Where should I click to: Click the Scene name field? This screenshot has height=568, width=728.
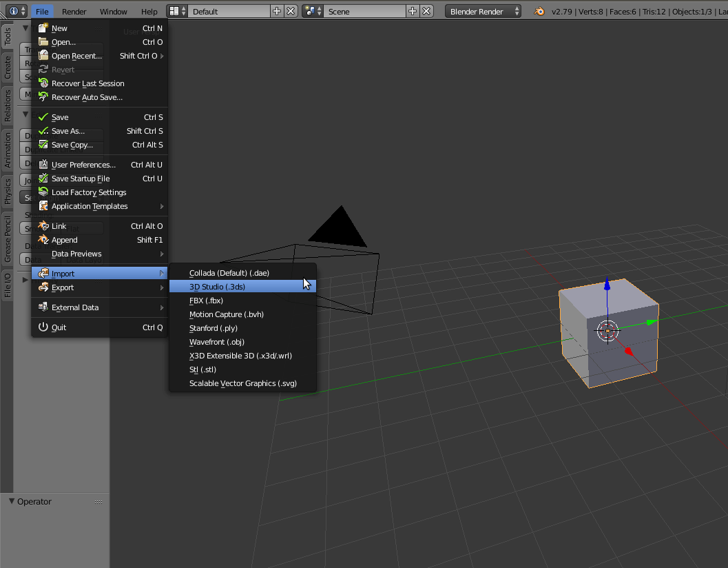click(364, 11)
